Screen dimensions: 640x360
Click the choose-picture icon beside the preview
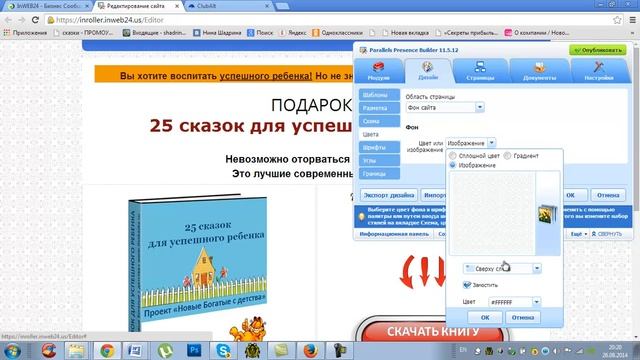[547, 213]
